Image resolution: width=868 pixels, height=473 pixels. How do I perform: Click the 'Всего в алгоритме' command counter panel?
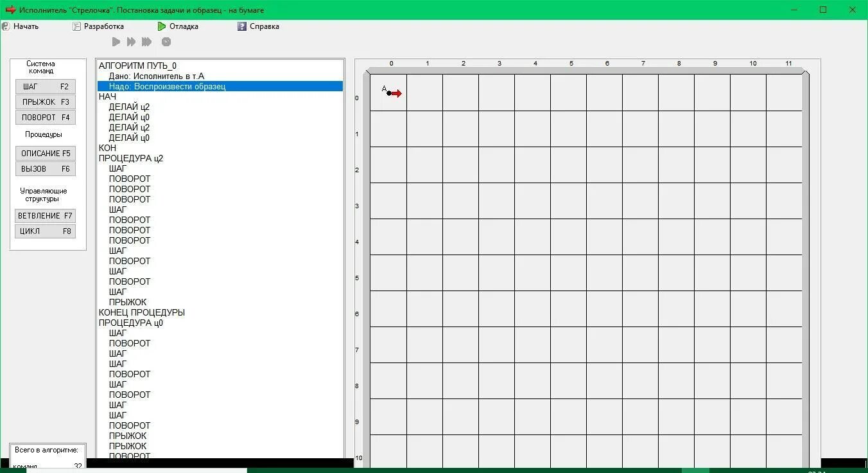point(48,456)
